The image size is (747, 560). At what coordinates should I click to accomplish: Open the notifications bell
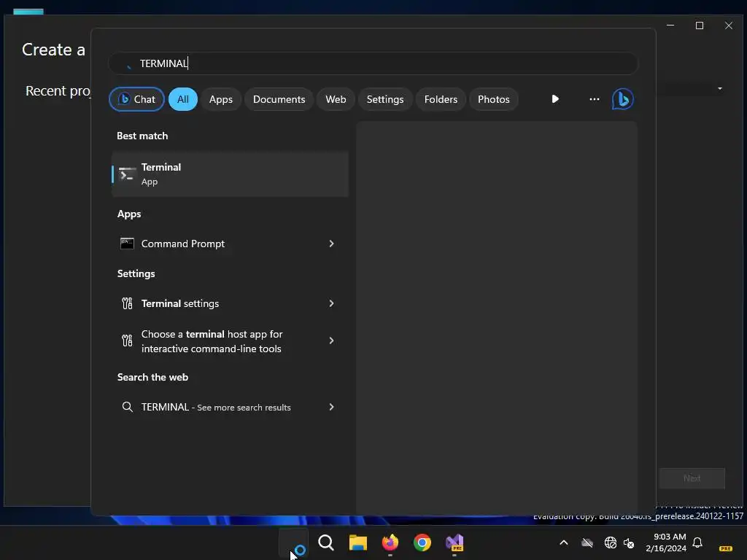pyautogui.click(x=697, y=542)
